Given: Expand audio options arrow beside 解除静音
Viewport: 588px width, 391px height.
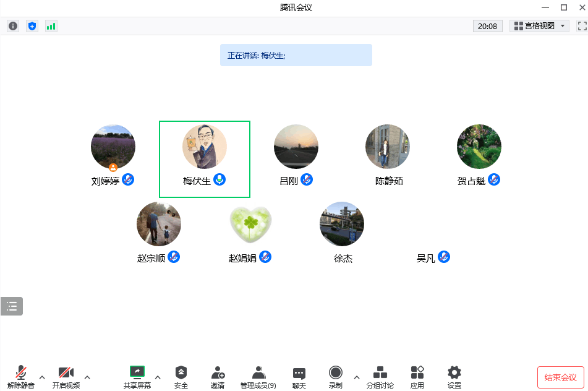Looking at the screenshot, I should 42,377.
